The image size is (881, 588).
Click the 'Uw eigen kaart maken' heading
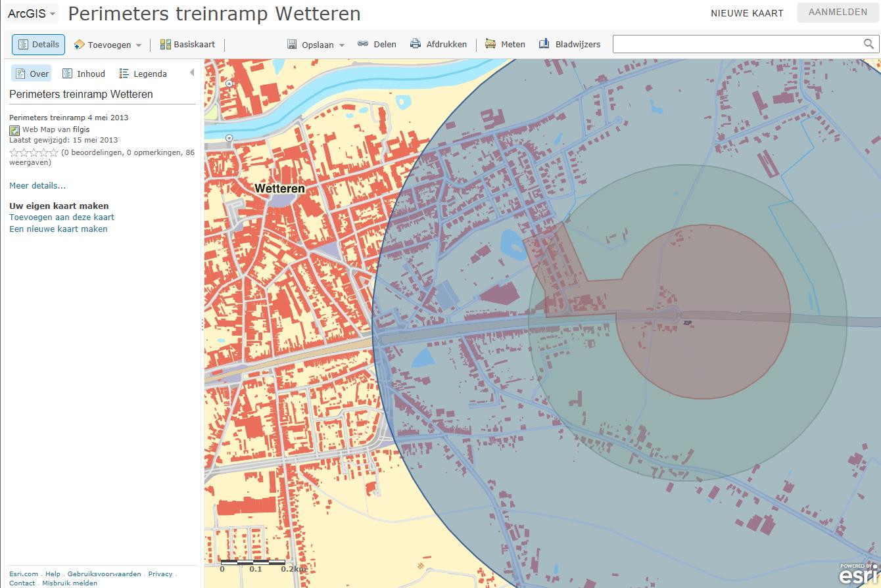(59, 206)
